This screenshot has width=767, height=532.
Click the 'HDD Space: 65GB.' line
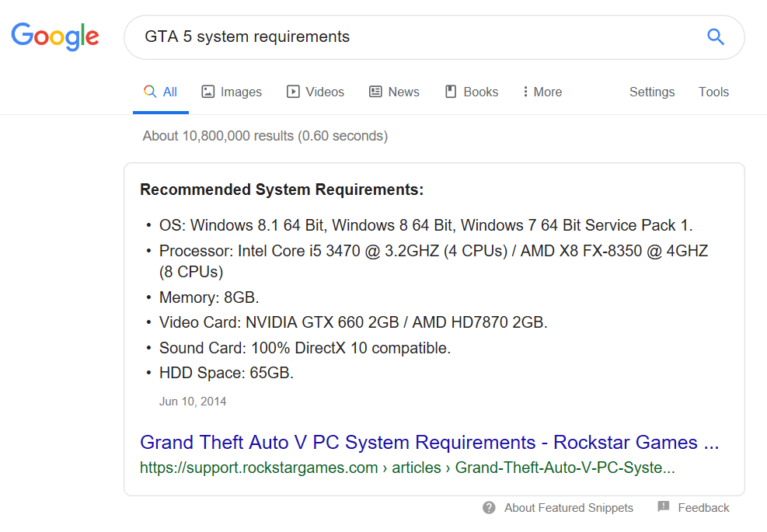226,373
